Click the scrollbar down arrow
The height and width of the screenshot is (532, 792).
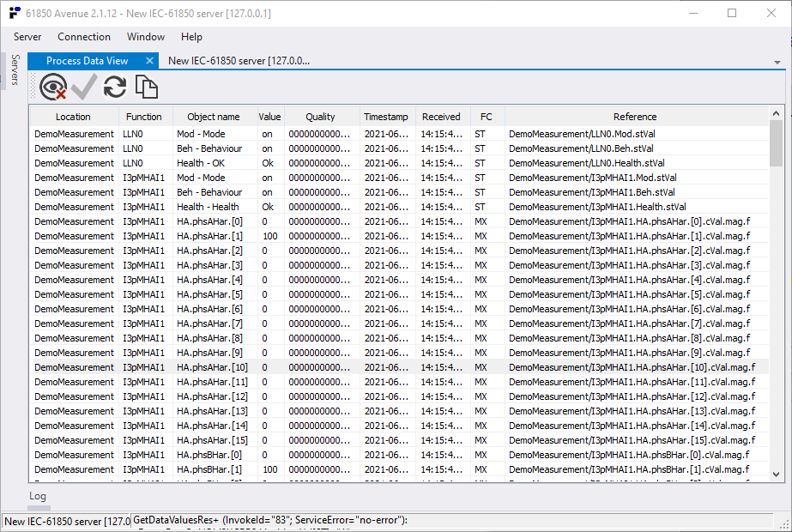[777, 475]
